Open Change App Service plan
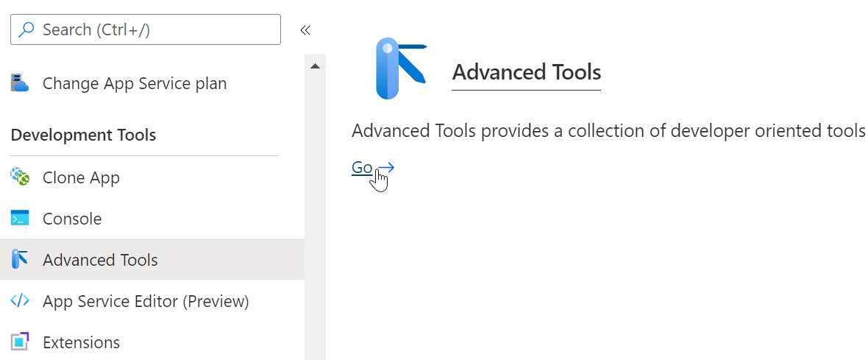This screenshot has width=868, height=360. (135, 84)
